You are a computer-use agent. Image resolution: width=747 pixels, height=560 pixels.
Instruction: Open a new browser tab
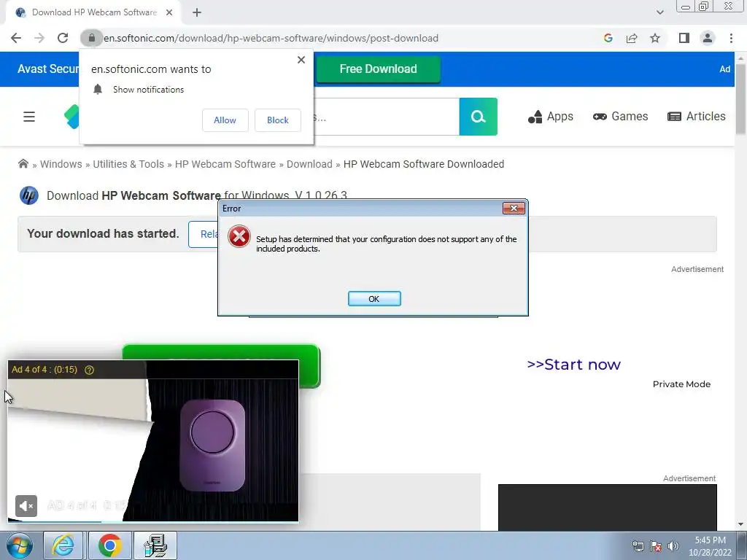(x=197, y=13)
